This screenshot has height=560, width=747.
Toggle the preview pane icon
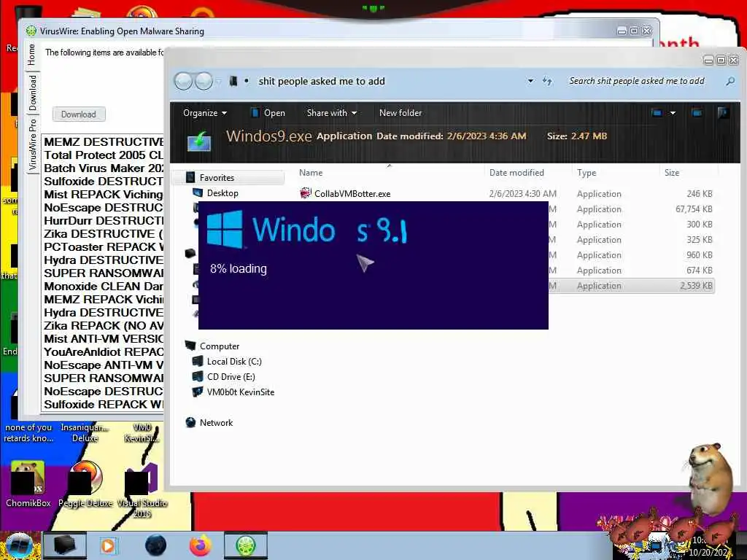tap(697, 113)
